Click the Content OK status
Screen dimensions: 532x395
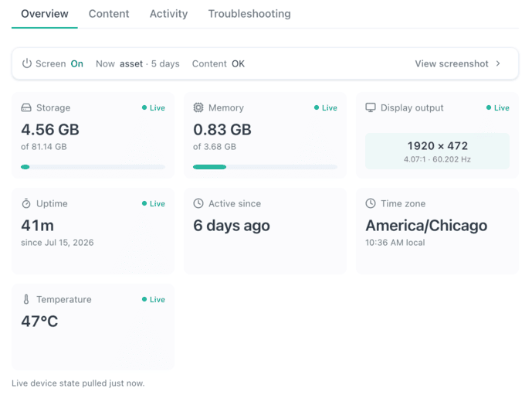coord(219,63)
